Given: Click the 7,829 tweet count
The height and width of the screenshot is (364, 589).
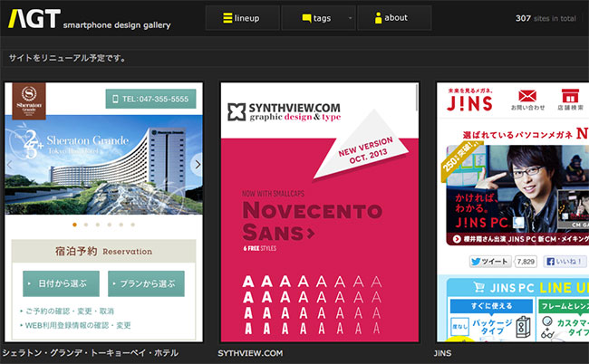Looking at the screenshot, I should 526,262.
